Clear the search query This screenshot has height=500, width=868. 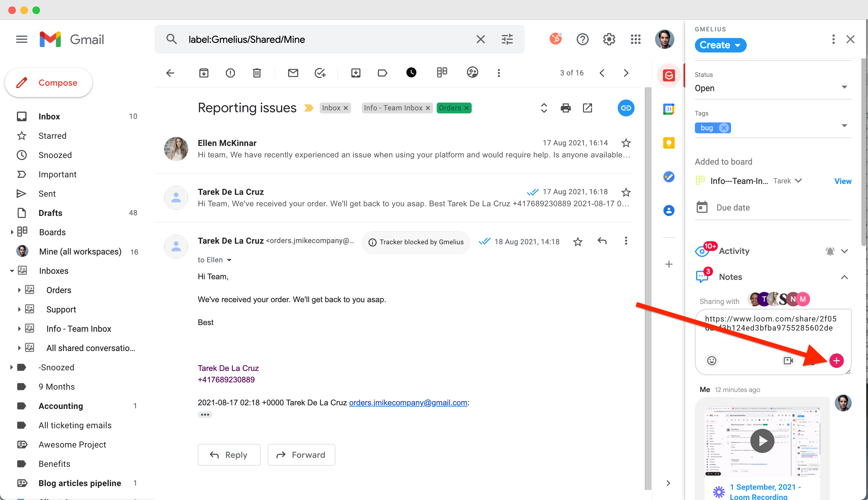(481, 39)
